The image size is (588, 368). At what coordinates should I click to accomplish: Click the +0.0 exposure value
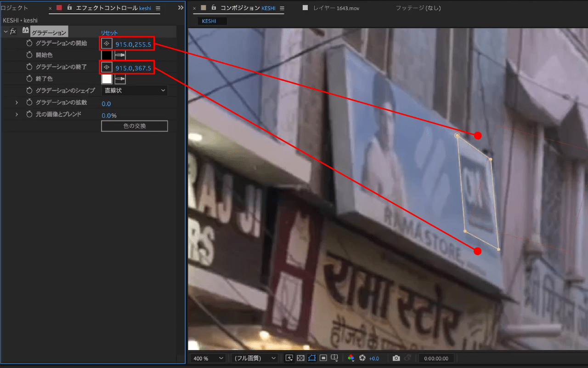[374, 358]
